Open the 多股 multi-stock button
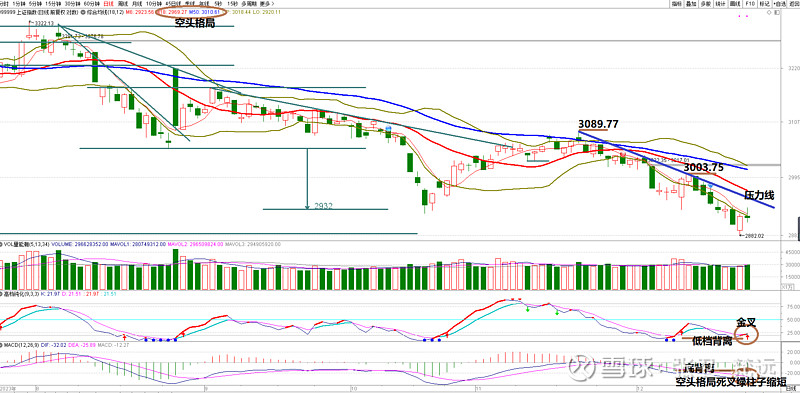The width and height of the screenshot is (800, 393). 706,4
